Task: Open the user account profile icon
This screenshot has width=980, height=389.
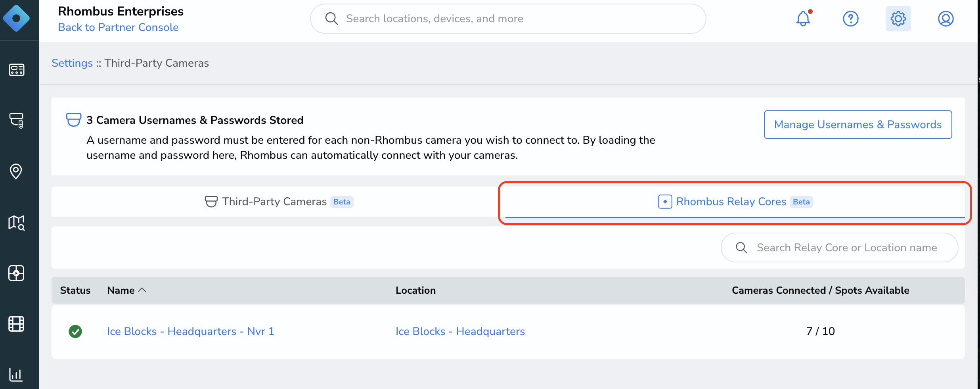Action: (946, 18)
